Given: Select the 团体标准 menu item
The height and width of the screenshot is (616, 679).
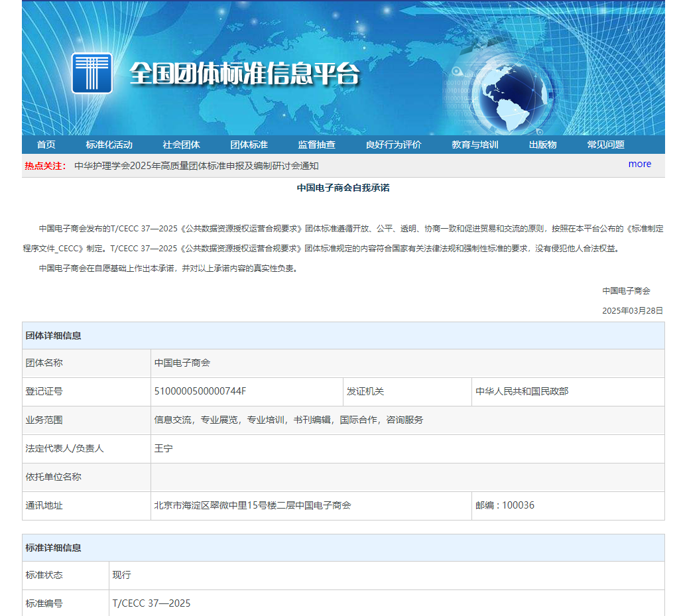Looking at the screenshot, I should pyautogui.click(x=249, y=145).
